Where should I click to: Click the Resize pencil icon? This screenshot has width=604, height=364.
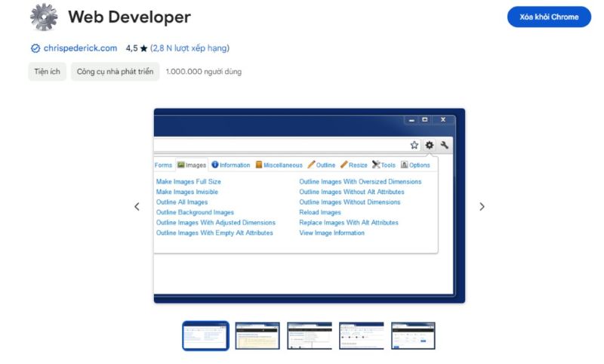344,165
